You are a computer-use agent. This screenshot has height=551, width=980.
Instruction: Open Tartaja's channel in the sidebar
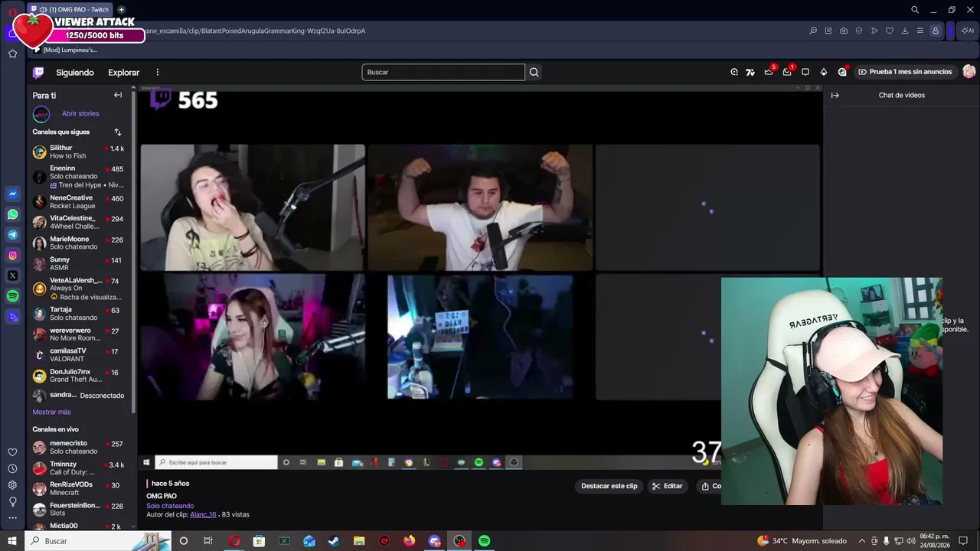coord(79,314)
